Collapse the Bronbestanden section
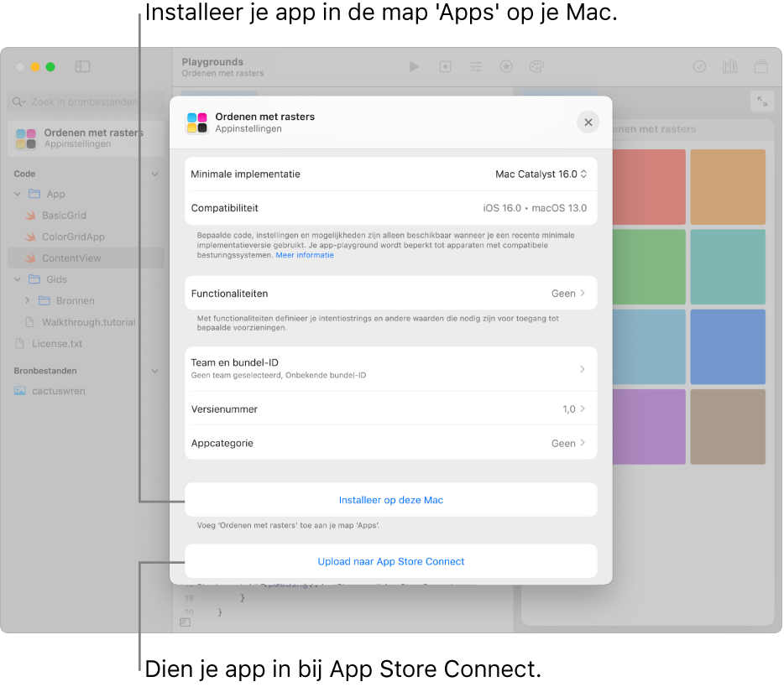The image size is (784, 687). point(154,370)
